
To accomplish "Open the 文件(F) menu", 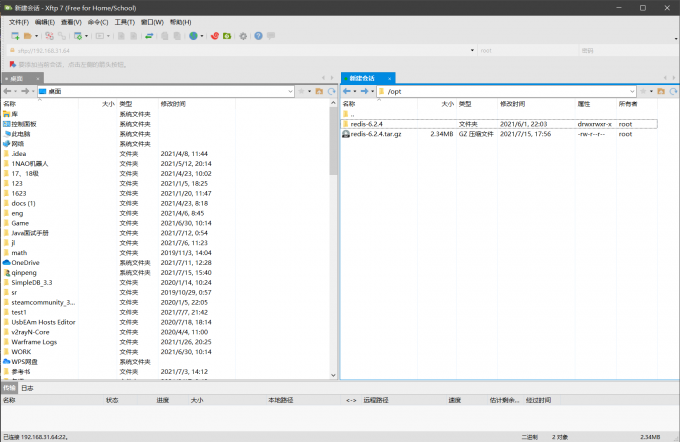I will point(19,22).
